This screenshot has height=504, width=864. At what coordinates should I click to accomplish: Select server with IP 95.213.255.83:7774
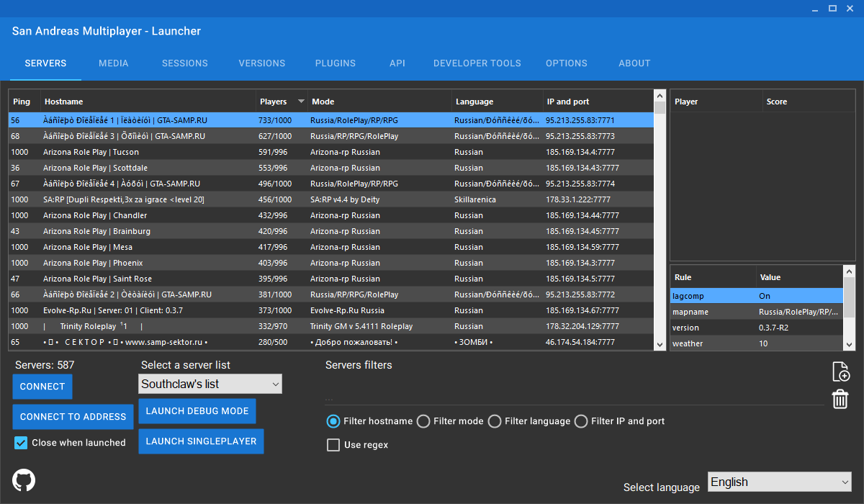(x=331, y=184)
